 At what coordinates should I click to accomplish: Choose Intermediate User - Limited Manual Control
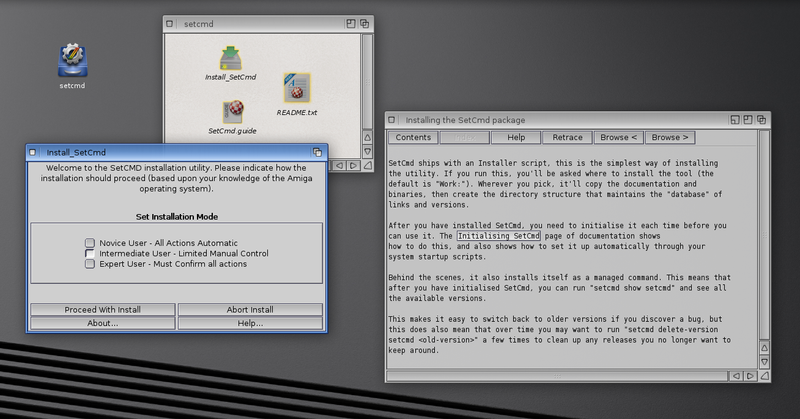point(90,254)
